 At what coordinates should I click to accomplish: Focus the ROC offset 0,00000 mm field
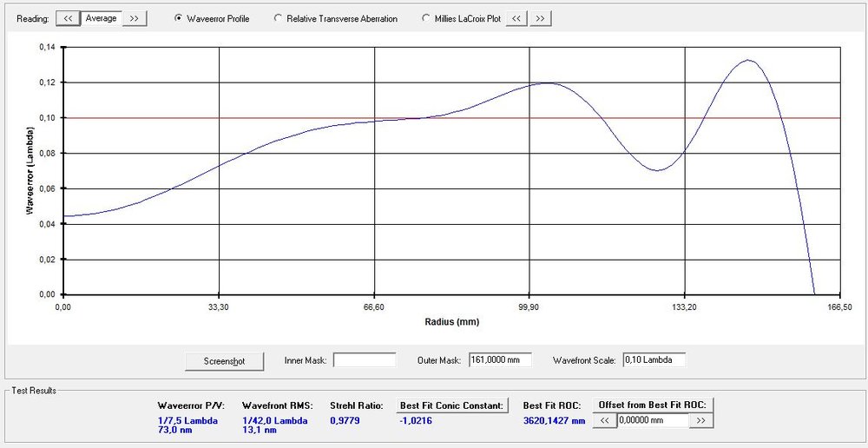pos(653,421)
